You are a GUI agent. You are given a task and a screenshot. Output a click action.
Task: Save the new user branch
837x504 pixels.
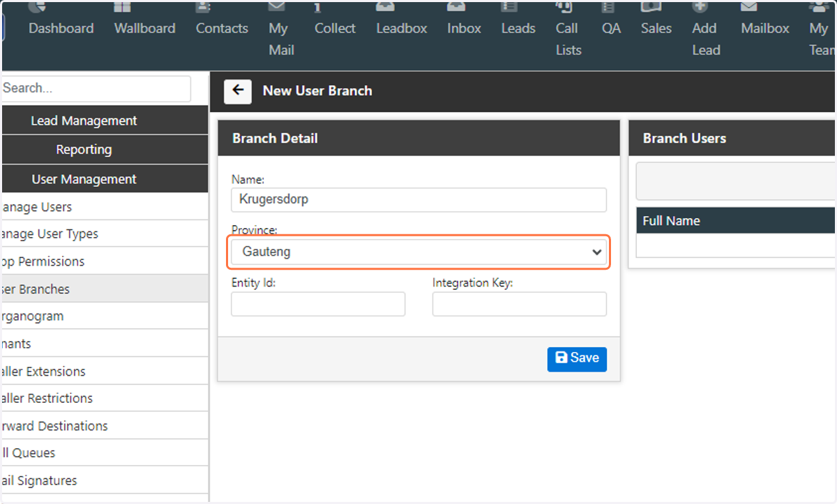[x=577, y=358]
